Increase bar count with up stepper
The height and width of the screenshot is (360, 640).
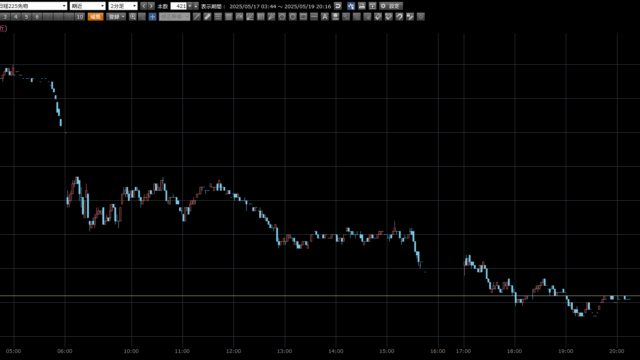click(196, 6)
